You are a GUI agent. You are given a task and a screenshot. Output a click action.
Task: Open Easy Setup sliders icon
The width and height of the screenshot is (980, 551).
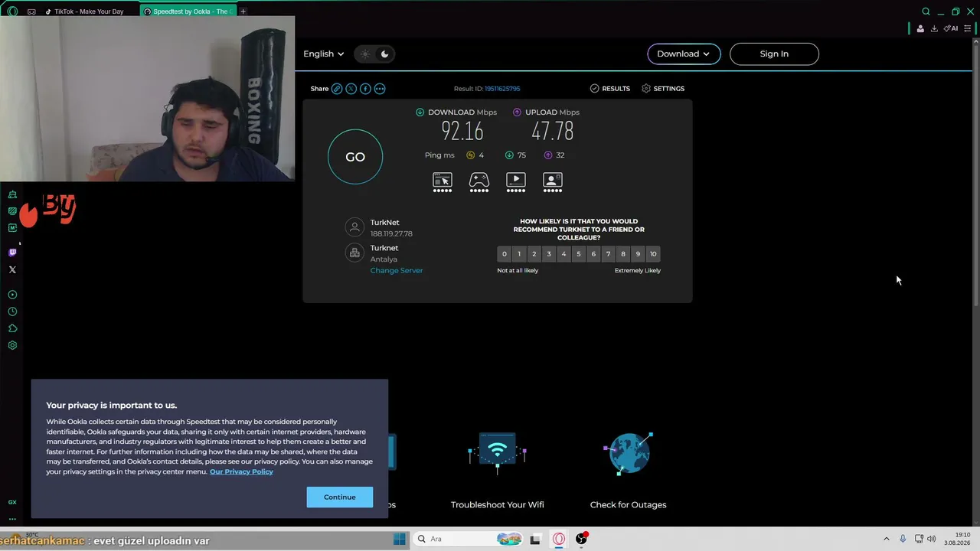(x=967, y=29)
